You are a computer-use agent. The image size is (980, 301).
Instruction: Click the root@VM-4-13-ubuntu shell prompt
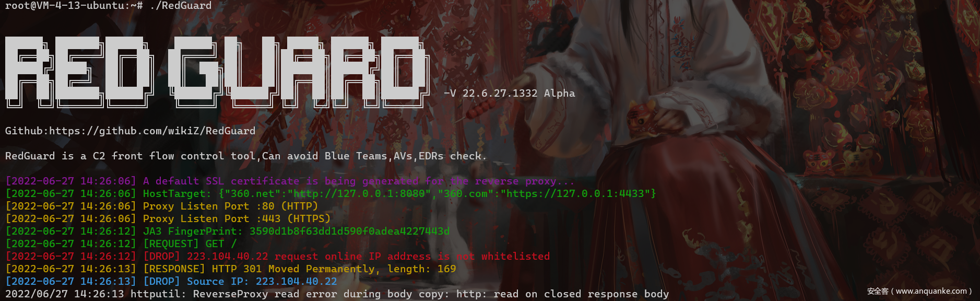[74, 5]
